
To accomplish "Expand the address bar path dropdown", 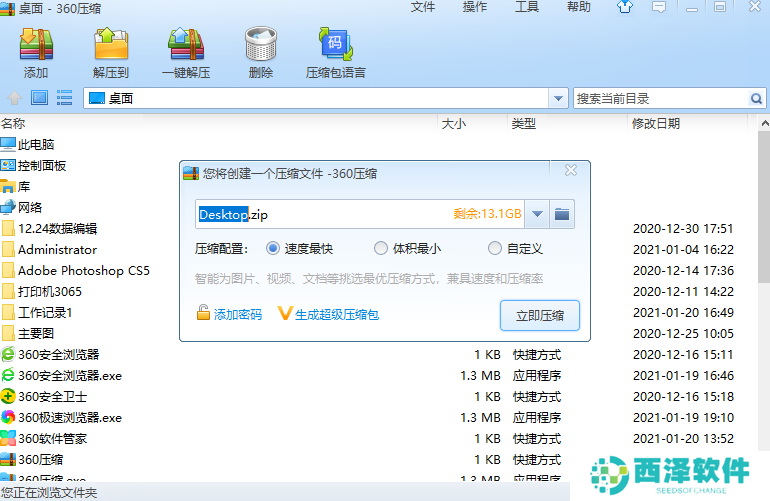I will pyautogui.click(x=558, y=98).
